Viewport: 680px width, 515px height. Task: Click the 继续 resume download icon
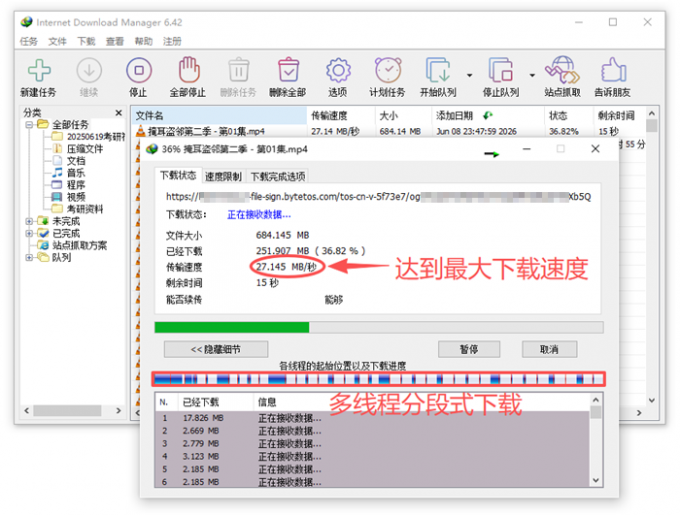click(x=89, y=70)
